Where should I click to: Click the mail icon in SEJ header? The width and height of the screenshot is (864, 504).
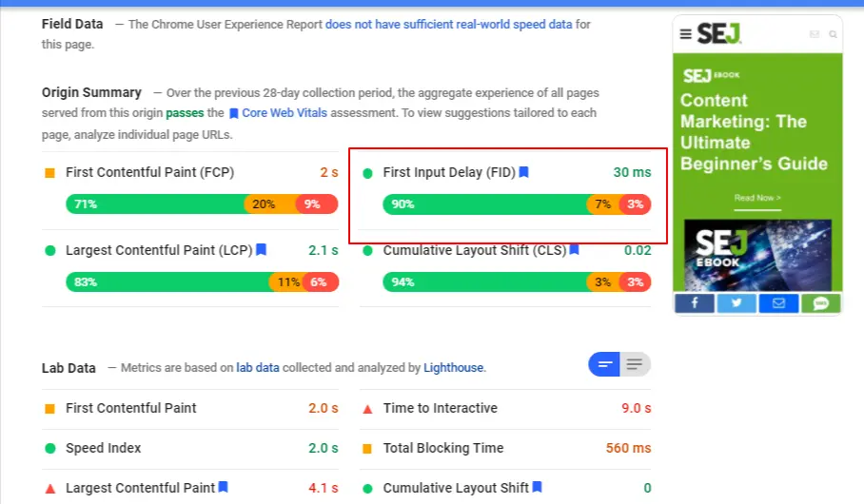[815, 34]
